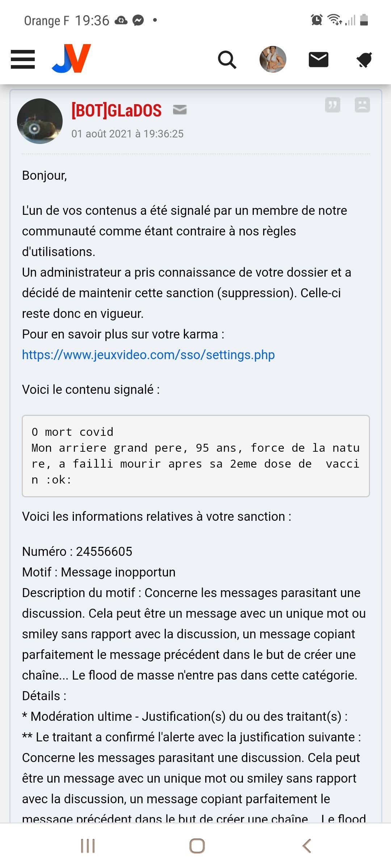Open the search magnifier icon
The image size is (391, 868).
click(x=227, y=60)
